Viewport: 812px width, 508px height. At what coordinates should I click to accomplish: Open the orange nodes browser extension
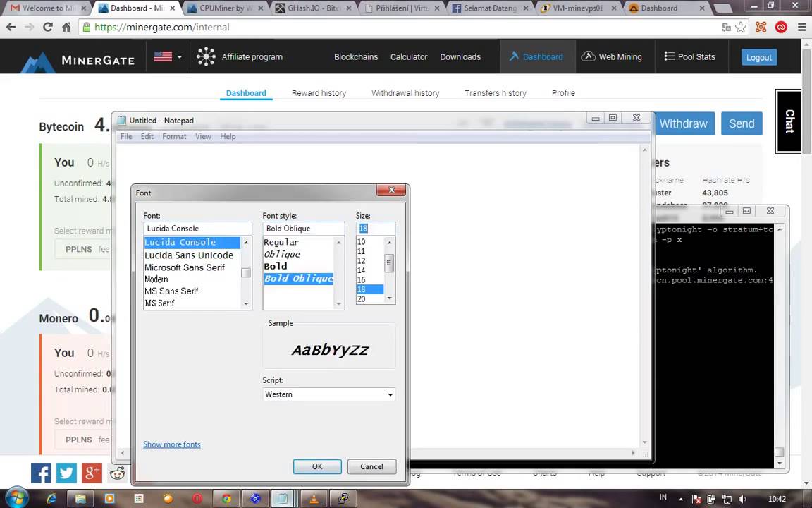(761, 27)
